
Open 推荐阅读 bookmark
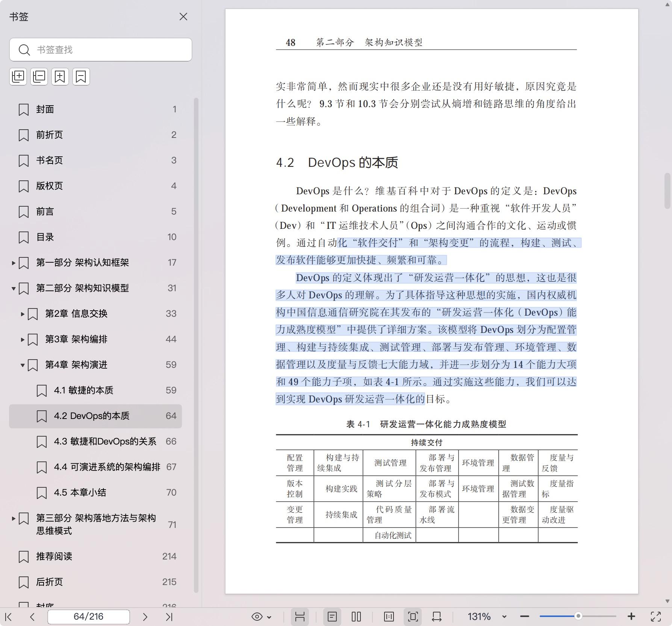95,556
